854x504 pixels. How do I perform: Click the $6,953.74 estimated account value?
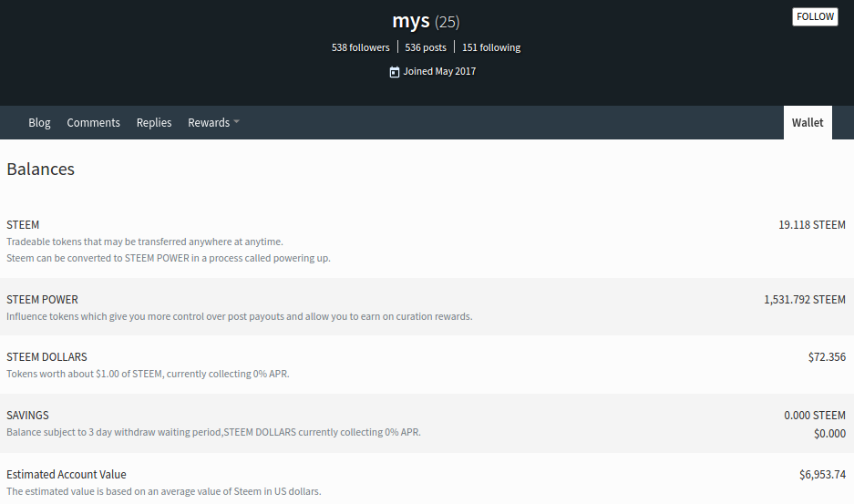tap(822, 475)
